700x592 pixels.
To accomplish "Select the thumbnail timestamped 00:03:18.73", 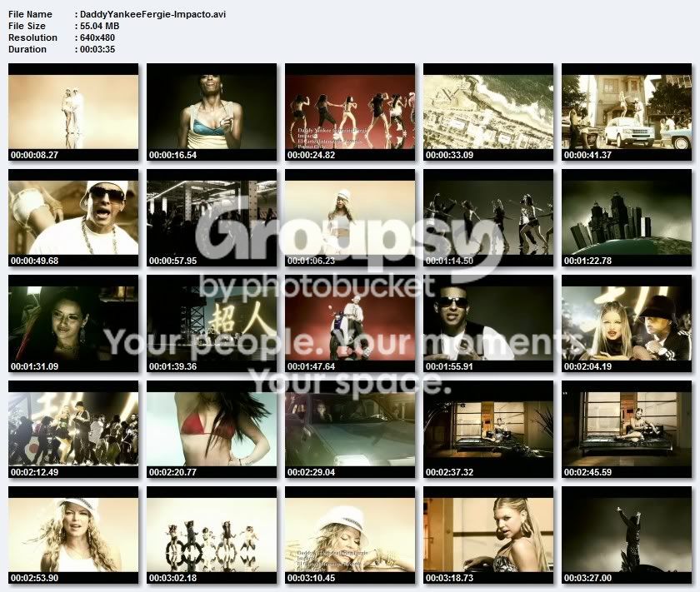I will (x=488, y=535).
